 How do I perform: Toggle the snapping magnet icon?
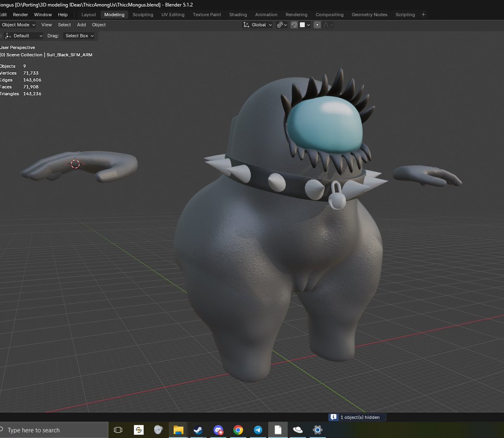[294, 25]
